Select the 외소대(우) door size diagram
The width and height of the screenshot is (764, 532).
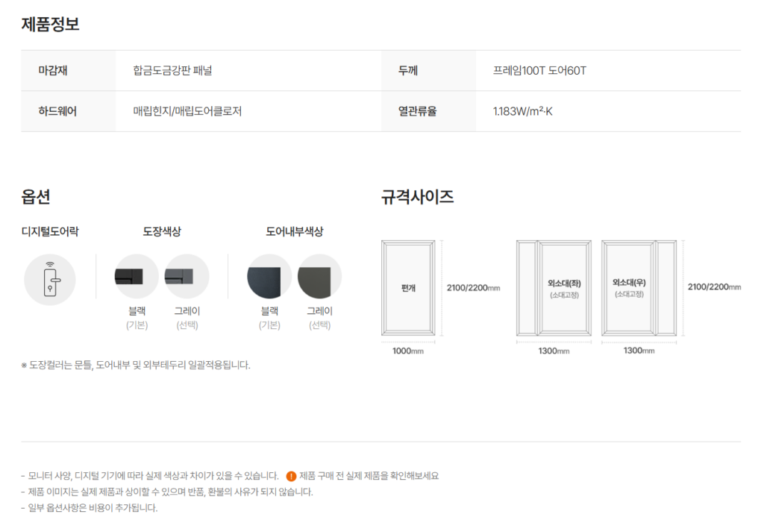click(639, 288)
